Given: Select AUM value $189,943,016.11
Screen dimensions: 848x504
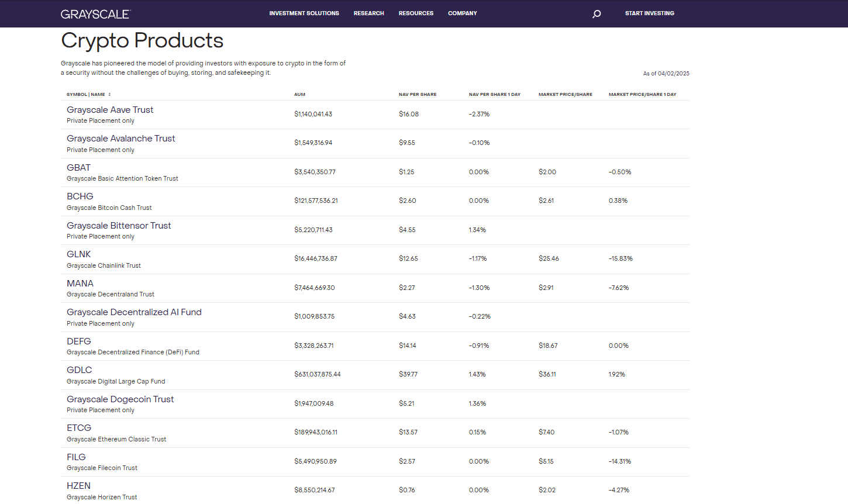Looking at the screenshot, I should [316, 432].
